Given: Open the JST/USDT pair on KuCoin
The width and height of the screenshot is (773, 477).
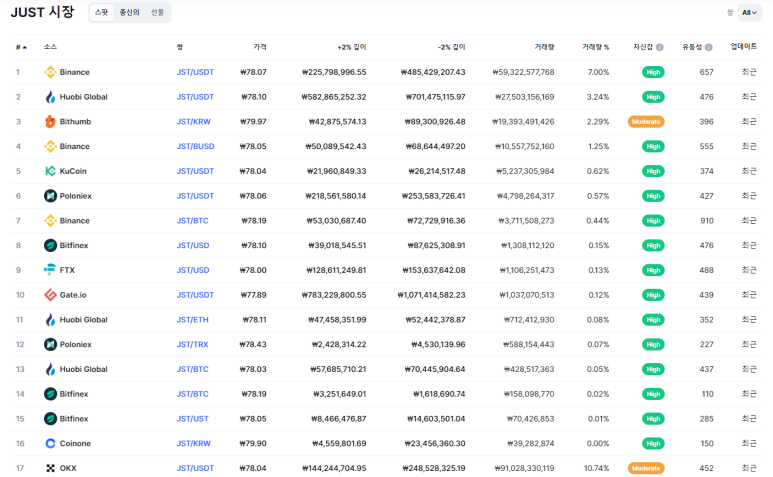Looking at the screenshot, I should click(195, 171).
